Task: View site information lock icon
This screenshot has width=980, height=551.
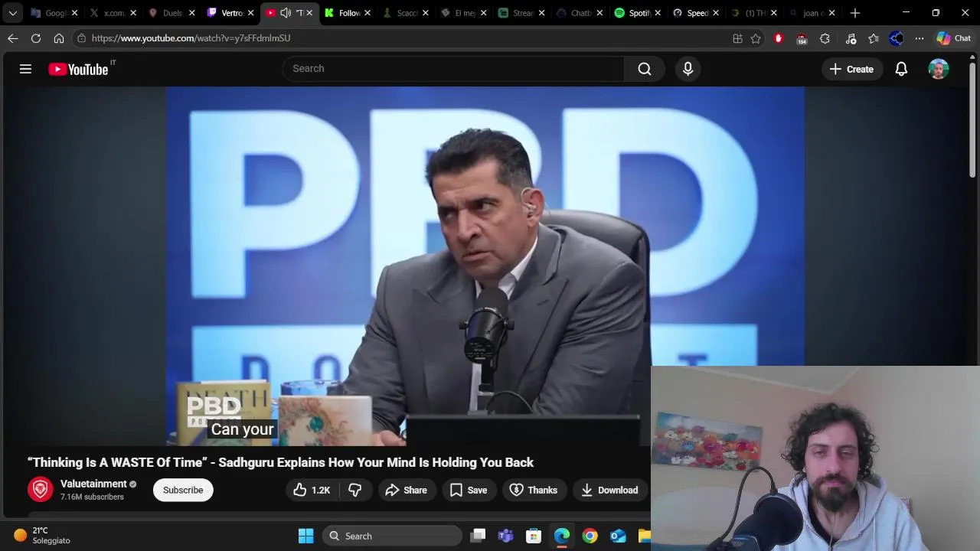Action: click(x=82, y=38)
